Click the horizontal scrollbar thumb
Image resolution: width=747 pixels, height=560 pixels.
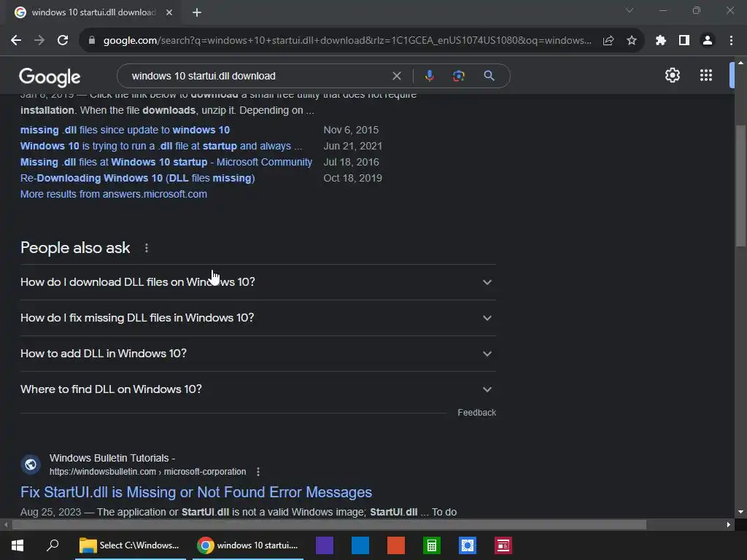(329, 525)
